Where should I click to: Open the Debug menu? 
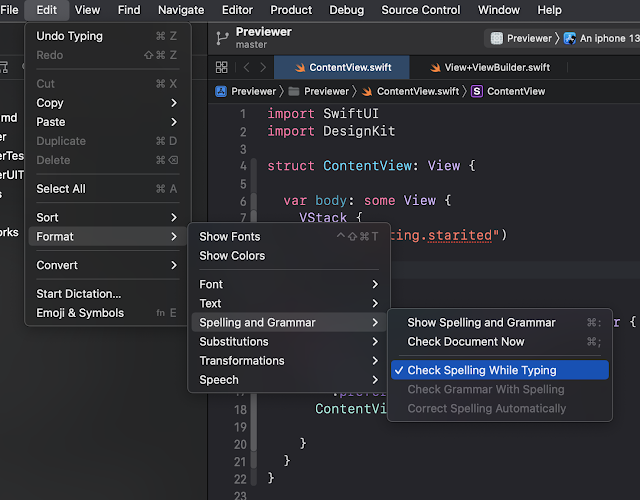pyautogui.click(x=347, y=10)
